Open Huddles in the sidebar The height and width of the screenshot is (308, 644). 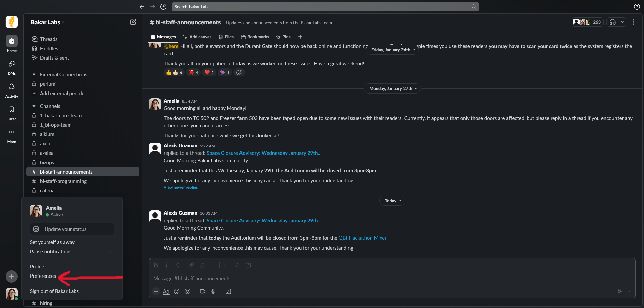[x=49, y=49]
